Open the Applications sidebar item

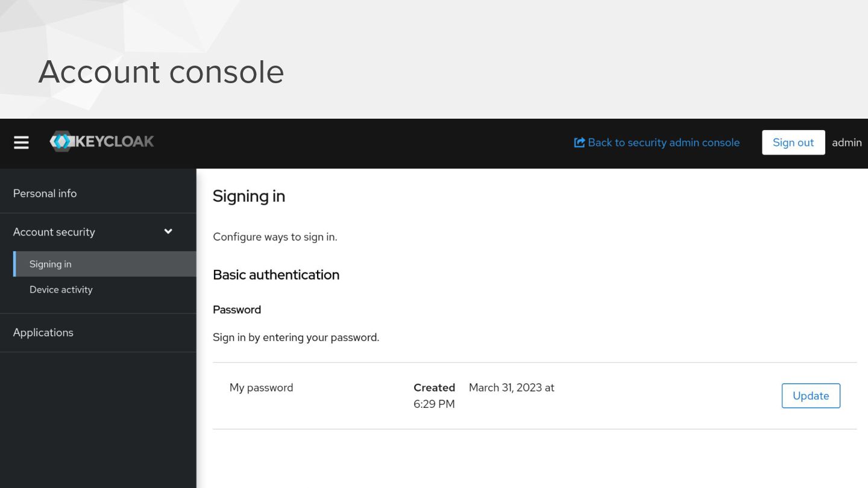pos(43,333)
